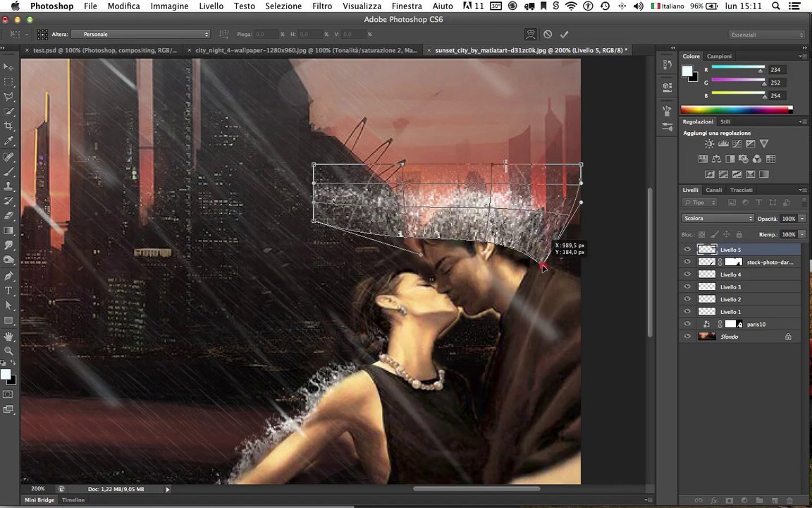
Task: Hide the stock-photo-dar layer
Action: tap(687, 262)
